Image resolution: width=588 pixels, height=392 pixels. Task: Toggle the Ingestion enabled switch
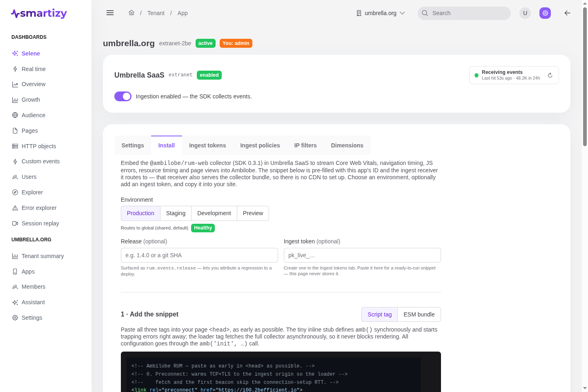click(x=123, y=96)
